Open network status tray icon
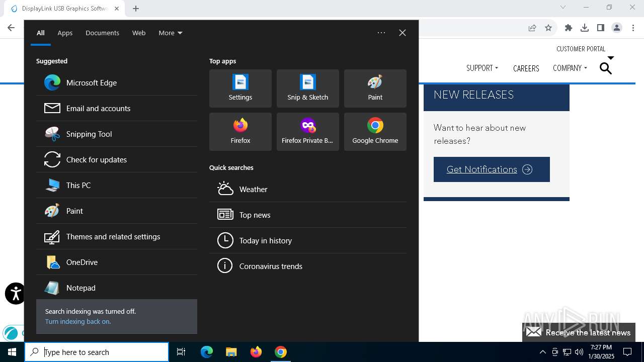Screen dimensions: 644x362 coord(567,352)
